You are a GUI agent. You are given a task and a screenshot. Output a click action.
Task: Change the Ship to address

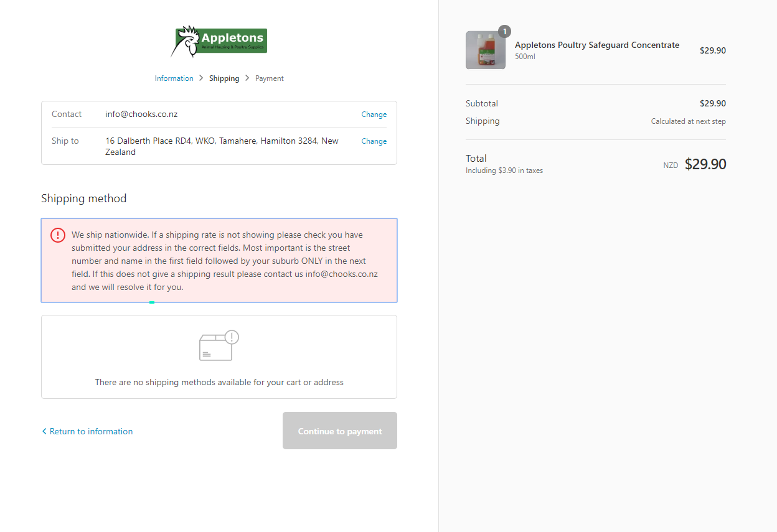point(374,141)
